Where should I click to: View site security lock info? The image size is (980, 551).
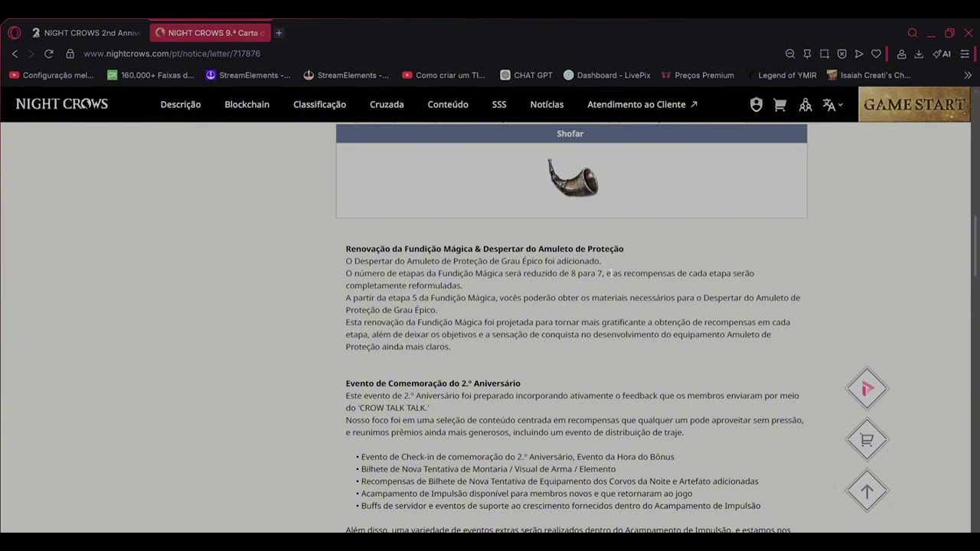coord(70,54)
